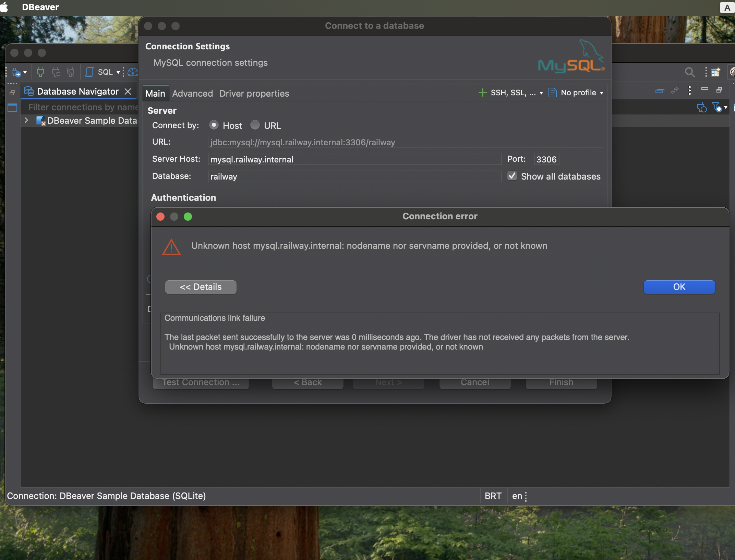
Task: Switch to Driver properties tab
Action: pos(254,94)
